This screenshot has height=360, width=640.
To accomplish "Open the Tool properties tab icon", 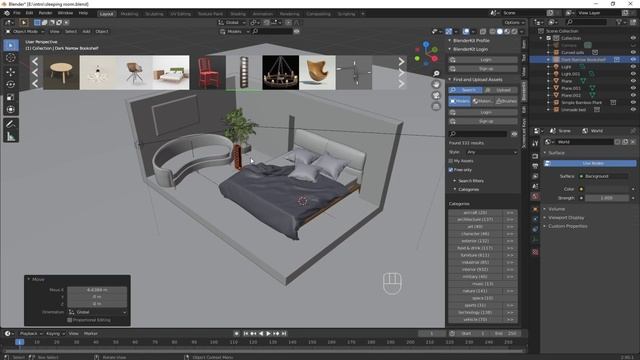I will point(535,144).
